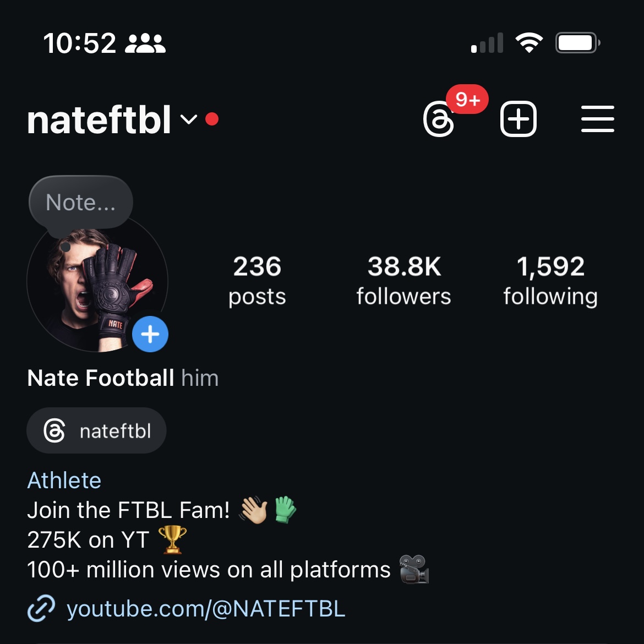This screenshot has height=644, width=644.
Task: Tap the people icon beside the clock
Action: click(145, 43)
